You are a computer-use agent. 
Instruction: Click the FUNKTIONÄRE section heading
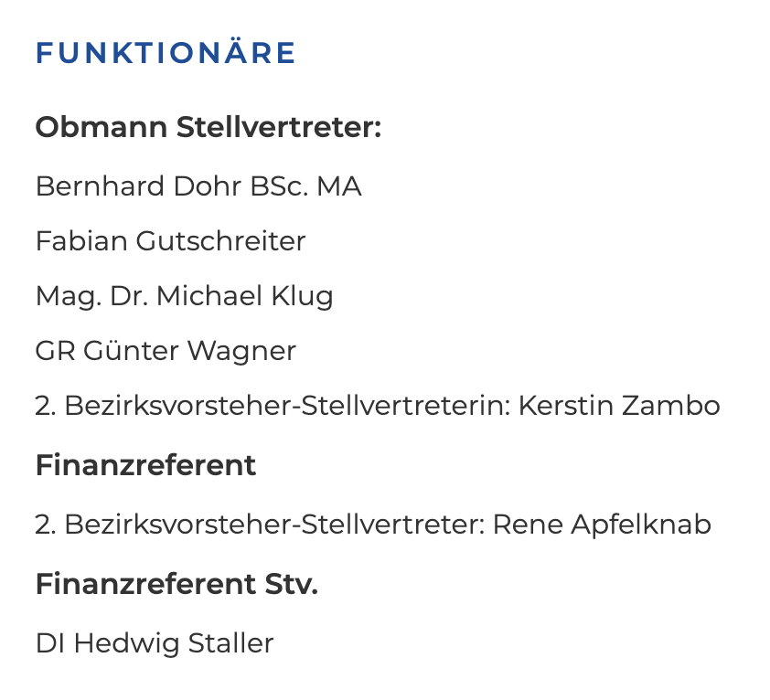[166, 52]
